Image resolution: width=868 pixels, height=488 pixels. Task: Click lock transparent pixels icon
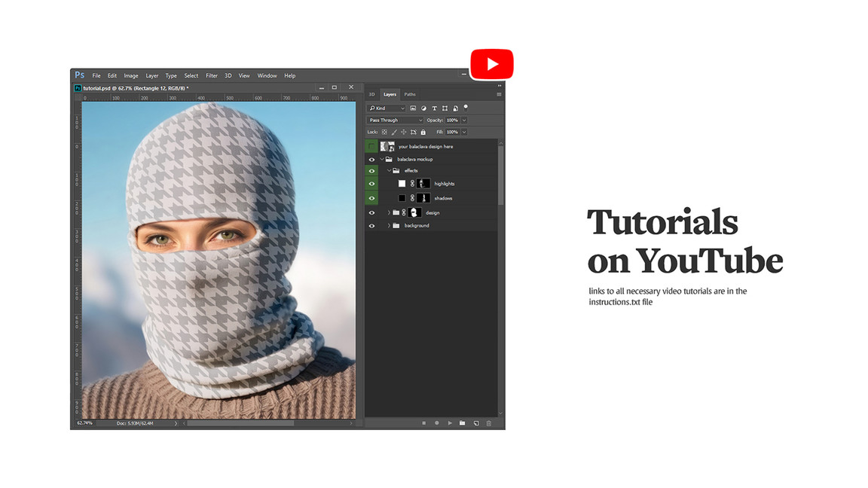(384, 133)
